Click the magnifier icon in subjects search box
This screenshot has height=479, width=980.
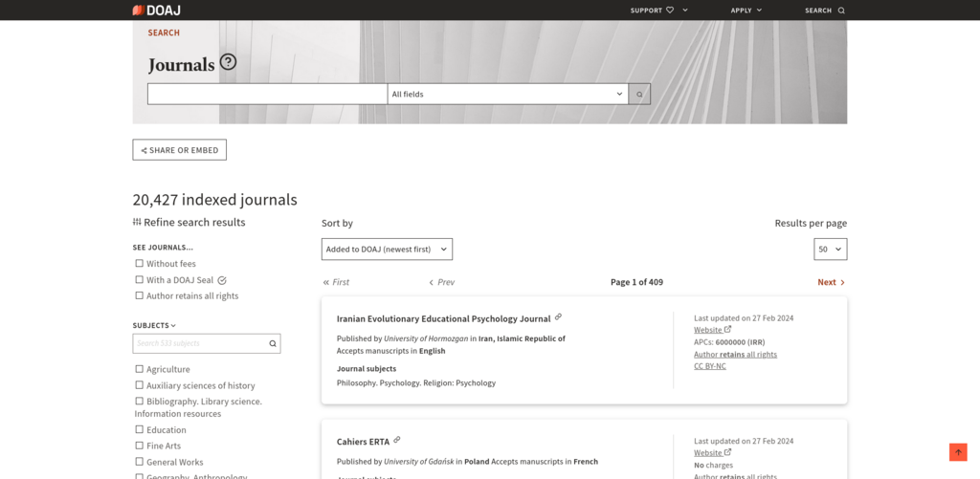(273, 343)
